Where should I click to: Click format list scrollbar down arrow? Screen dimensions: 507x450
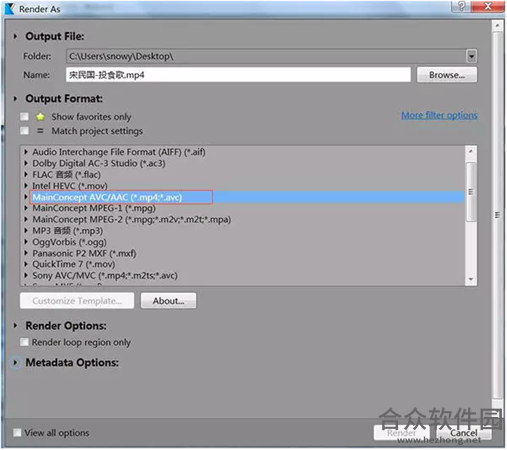(x=471, y=279)
